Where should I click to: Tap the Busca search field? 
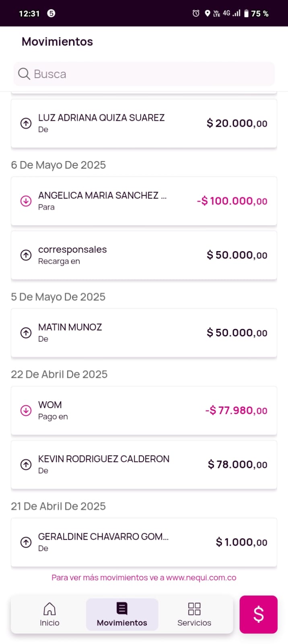coord(153,74)
